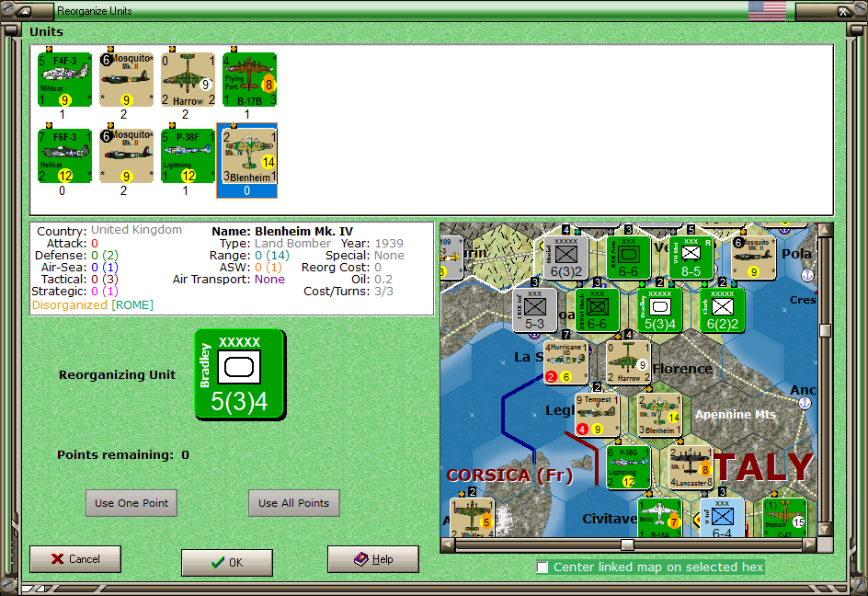
Task: Click the Mosquito counter on the map
Action: pyautogui.click(x=753, y=258)
